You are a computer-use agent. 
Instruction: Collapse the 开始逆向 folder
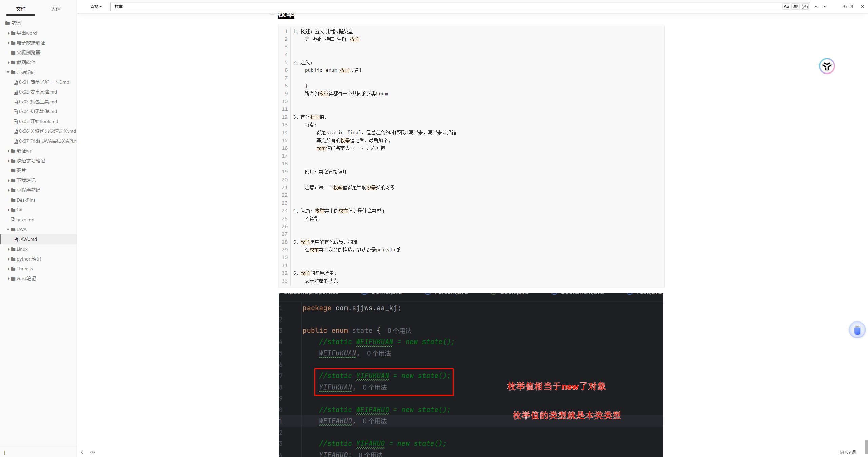(x=8, y=72)
